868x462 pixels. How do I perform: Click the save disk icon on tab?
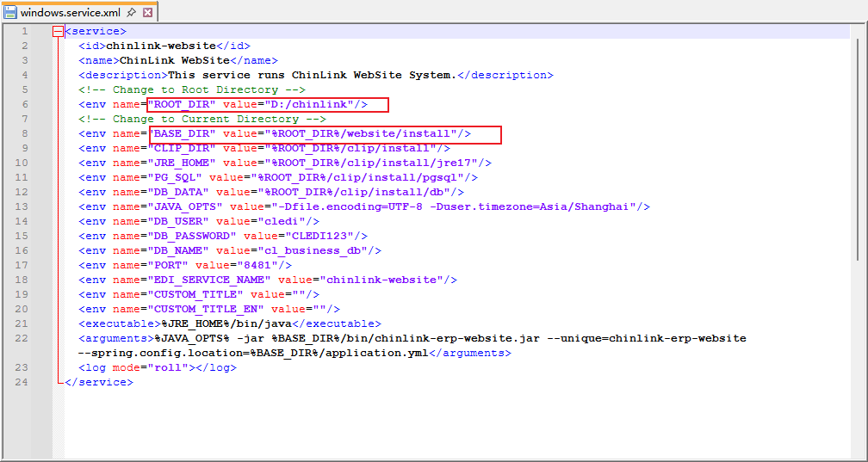[x=10, y=12]
